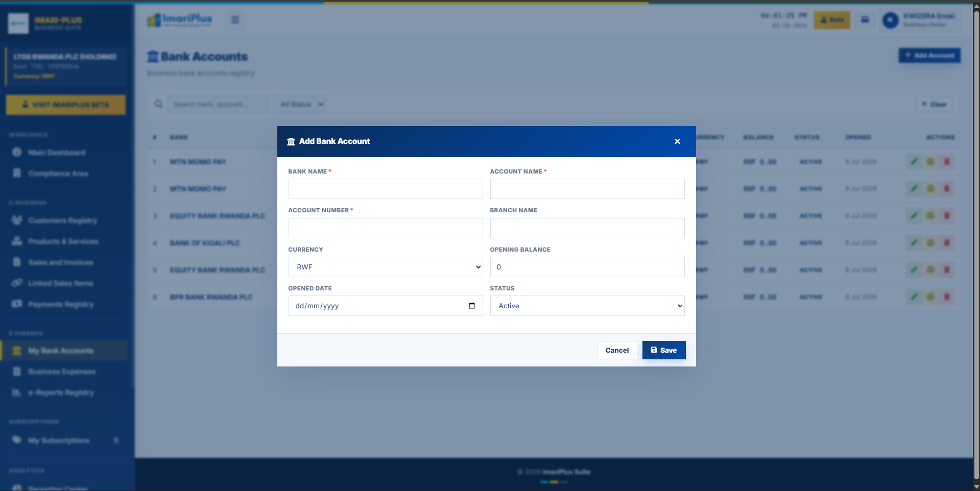
Task: Save the new bank account
Action: (x=664, y=350)
